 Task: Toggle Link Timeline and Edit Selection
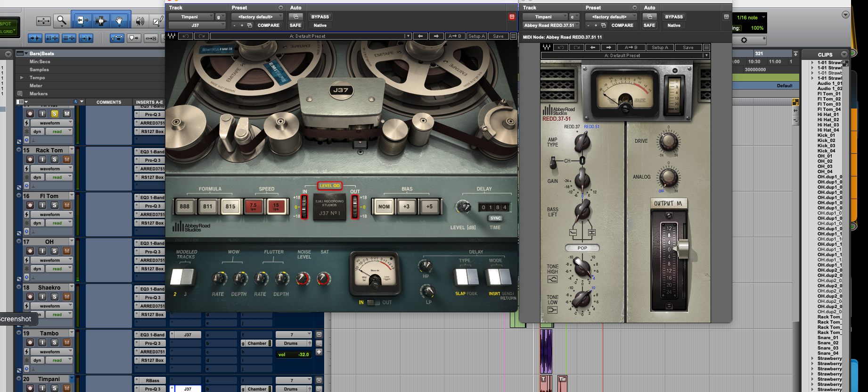pos(52,38)
